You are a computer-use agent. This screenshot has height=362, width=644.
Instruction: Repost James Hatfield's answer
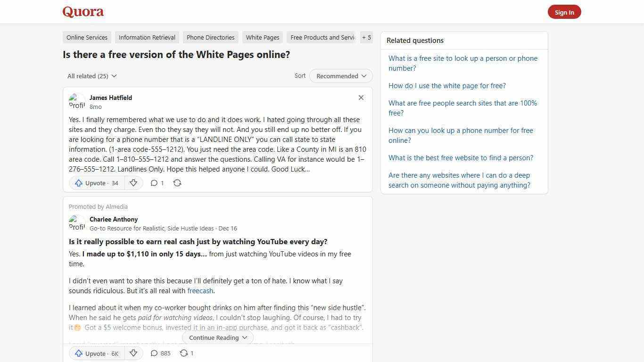[x=177, y=183]
